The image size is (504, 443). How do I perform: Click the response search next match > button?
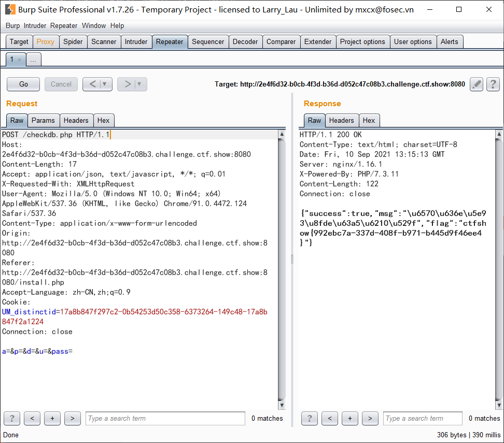click(370, 418)
